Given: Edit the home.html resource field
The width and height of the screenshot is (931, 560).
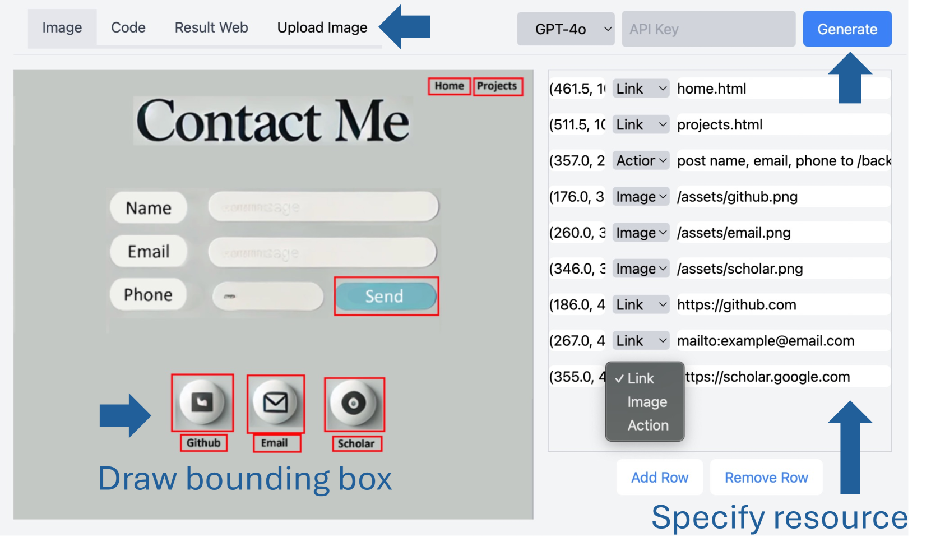Looking at the screenshot, I should [784, 89].
